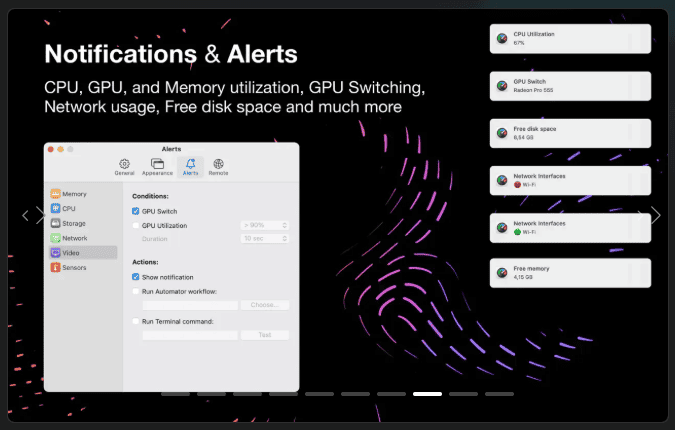Click the Free disk space notification icon
675x430 pixels.
pyautogui.click(x=502, y=133)
